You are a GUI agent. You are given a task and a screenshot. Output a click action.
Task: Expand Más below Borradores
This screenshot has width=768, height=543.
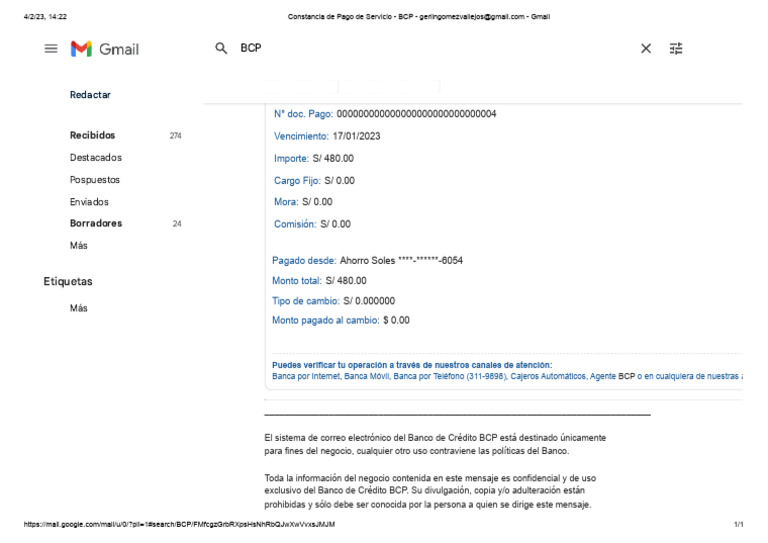click(78, 245)
